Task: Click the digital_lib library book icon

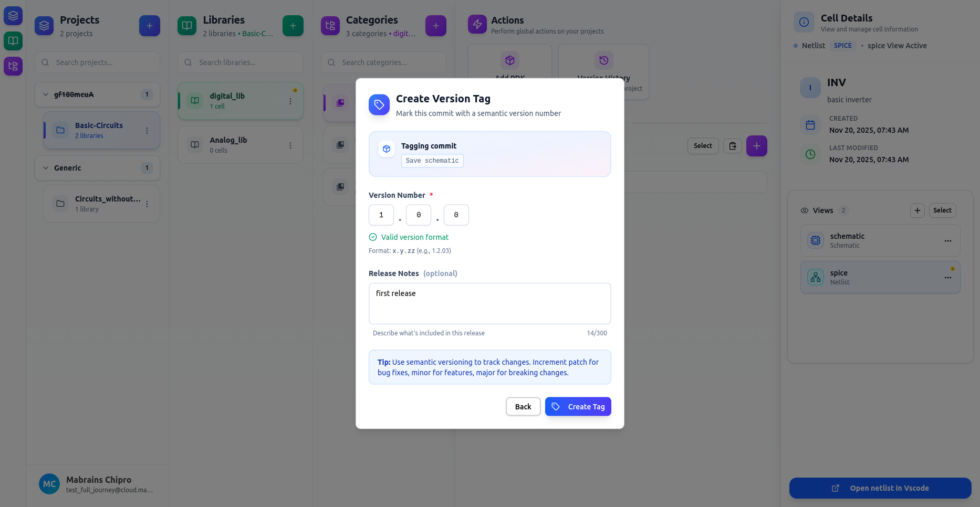Action: (x=195, y=100)
